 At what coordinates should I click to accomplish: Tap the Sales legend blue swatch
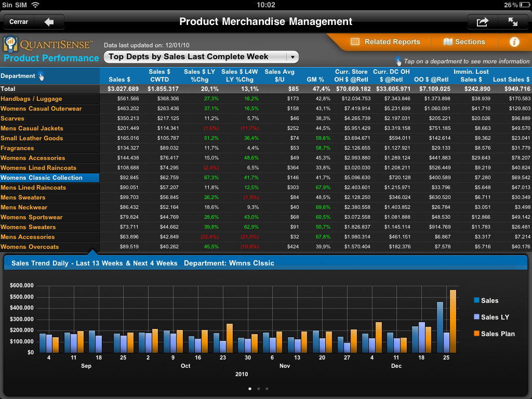click(476, 300)
